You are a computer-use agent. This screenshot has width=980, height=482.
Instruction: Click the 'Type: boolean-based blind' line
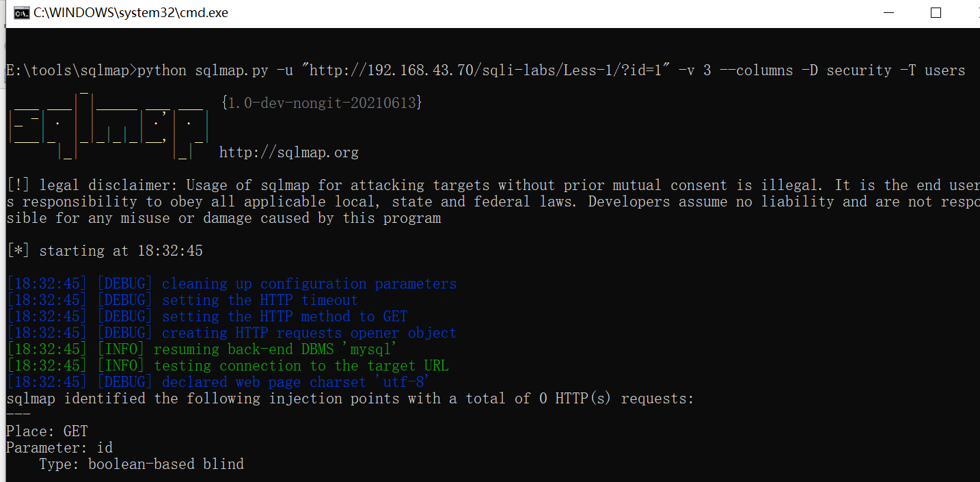pos(141,464)
